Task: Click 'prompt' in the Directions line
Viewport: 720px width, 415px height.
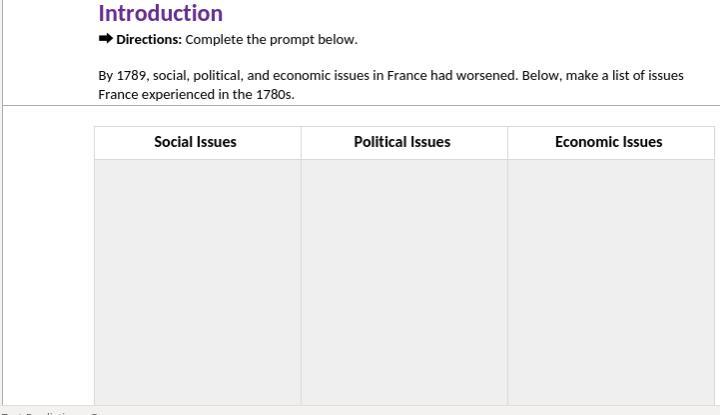Action: point(293,40)
